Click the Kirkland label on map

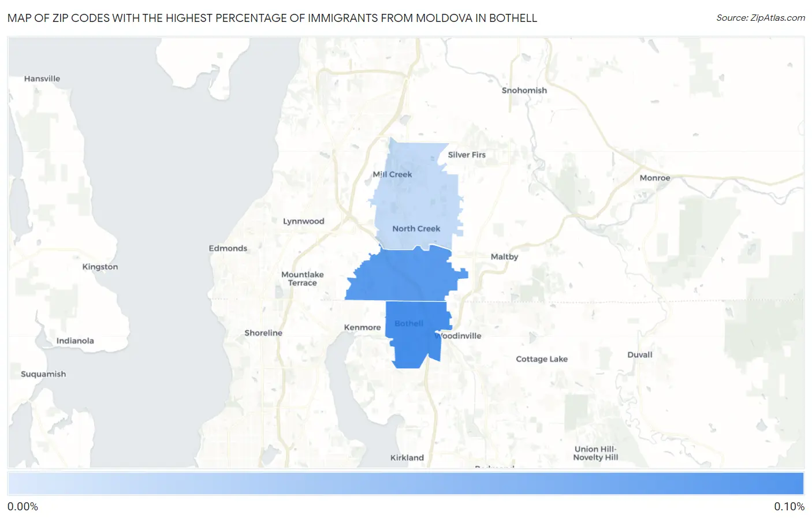click(x=407, y=458)
